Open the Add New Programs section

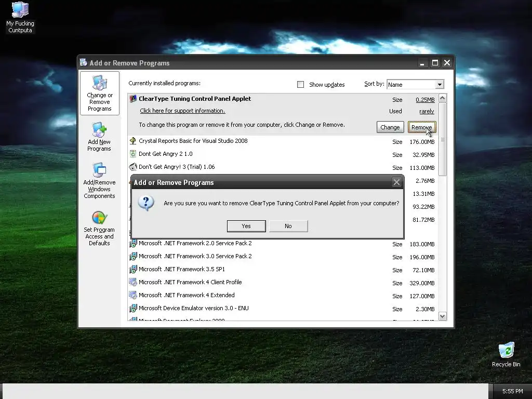pos(99,137)
